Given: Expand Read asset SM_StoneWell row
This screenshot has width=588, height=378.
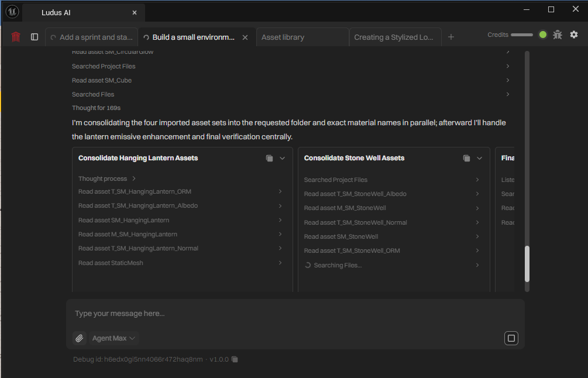Looking at the screenshot, I should click(x=392, y=236).
